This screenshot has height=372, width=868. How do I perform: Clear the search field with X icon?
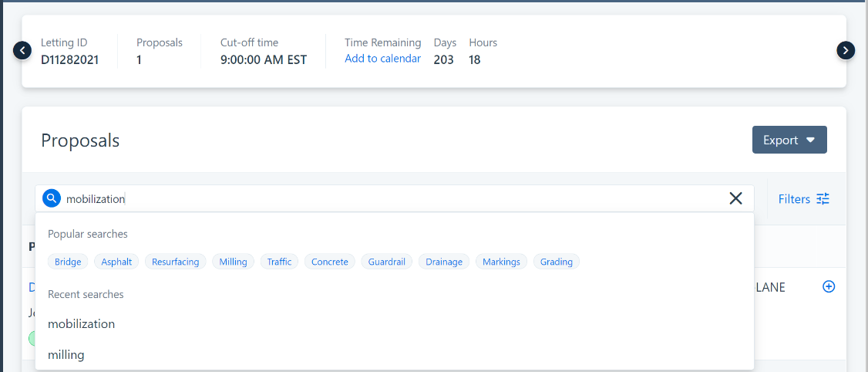pyautogui.click(x=735, y=199)
